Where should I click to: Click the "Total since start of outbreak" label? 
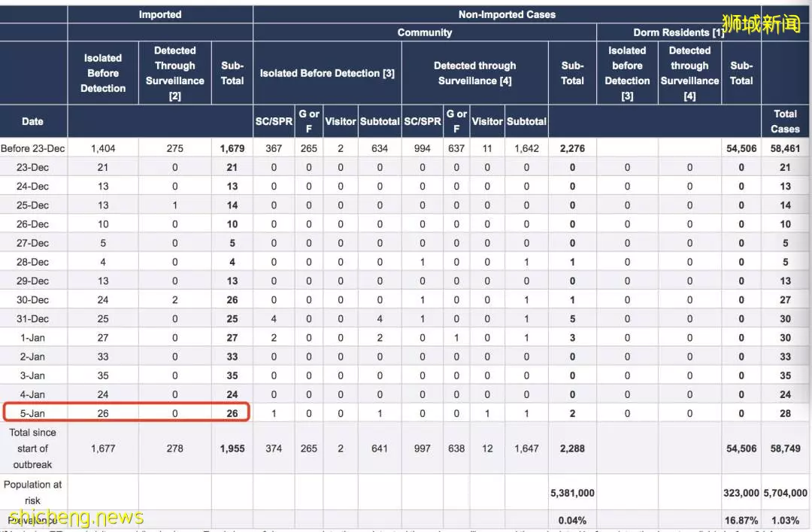click(x=32, y=448)
